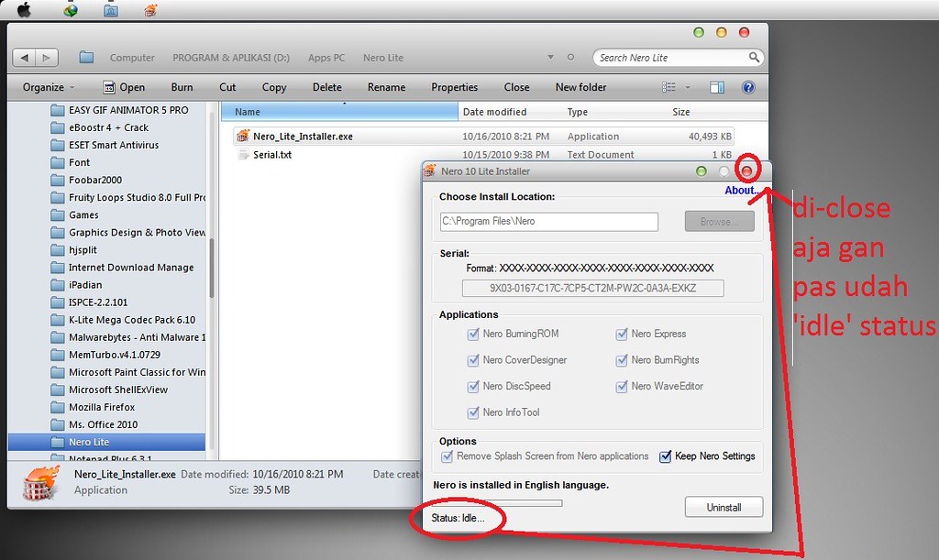Click the change view icon in toolbar
Viewport: 939px width, 560px height.
coord(668,87)
